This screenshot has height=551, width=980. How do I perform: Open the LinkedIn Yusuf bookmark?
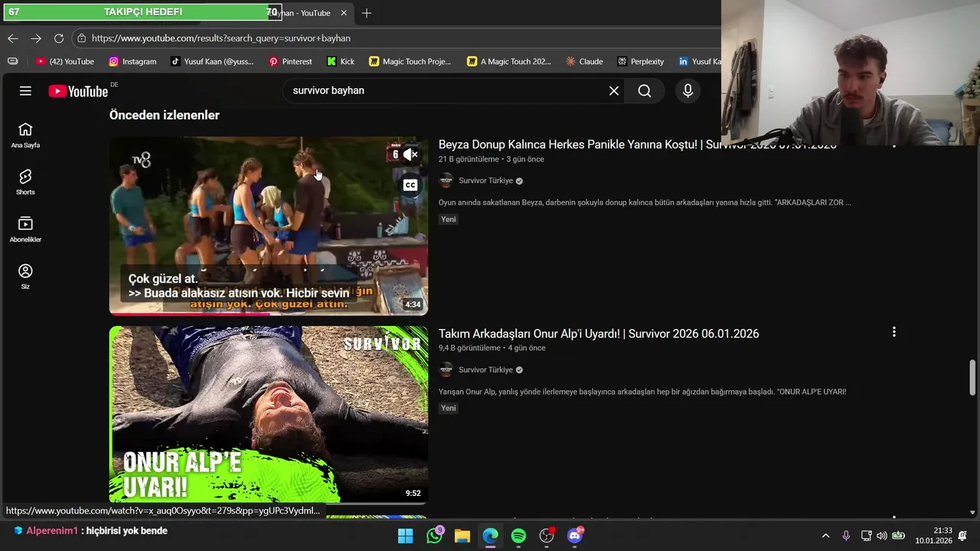pos(699,61)
